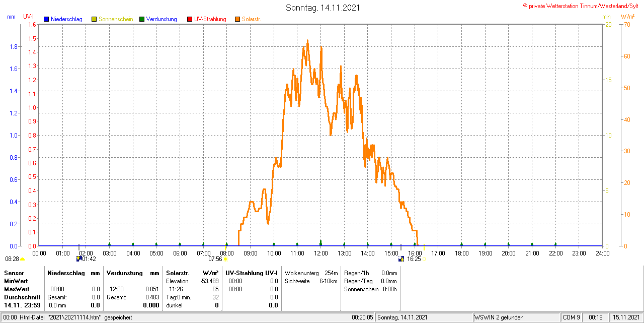The height and width of the screenshot is (323, 644).
Task: Click the UV-I axis unit label
Action: pos(29,17)
